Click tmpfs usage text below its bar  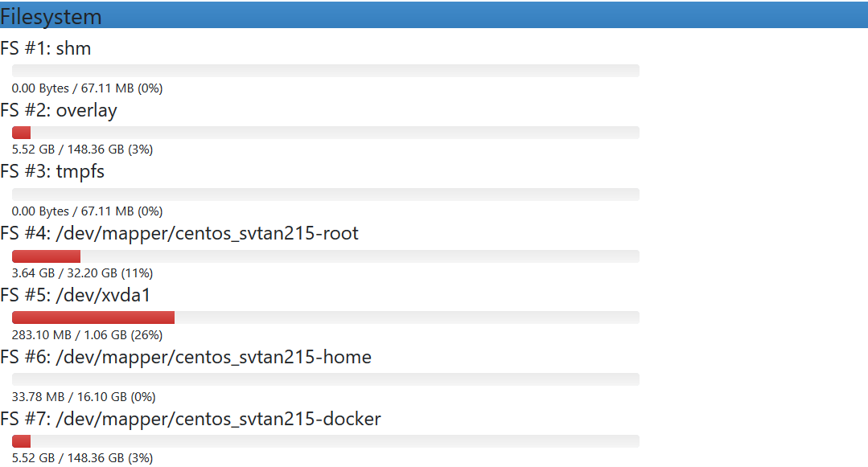87,211
